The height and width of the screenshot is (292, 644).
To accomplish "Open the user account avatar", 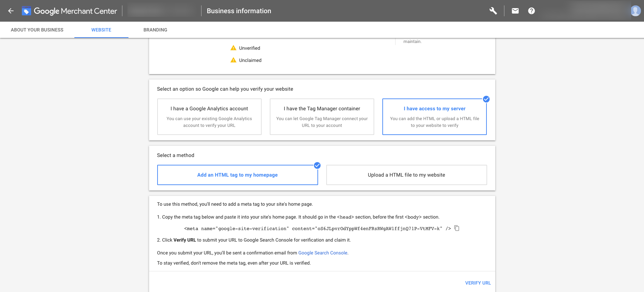I will pos(636,11).
